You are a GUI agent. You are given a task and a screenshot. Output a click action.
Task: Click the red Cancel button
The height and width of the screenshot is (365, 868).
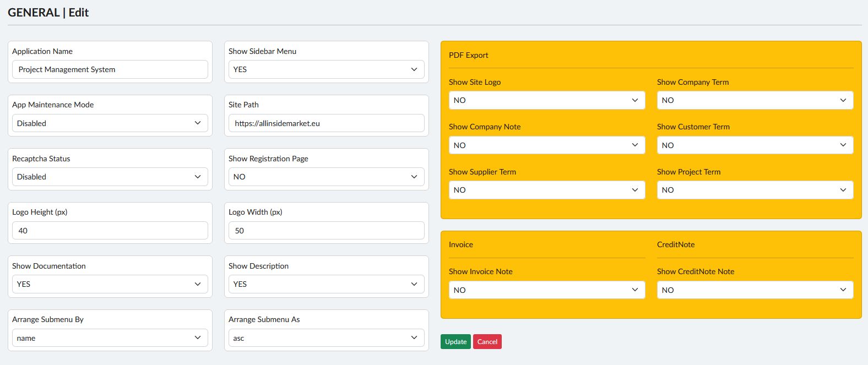(x=487, y=342)
